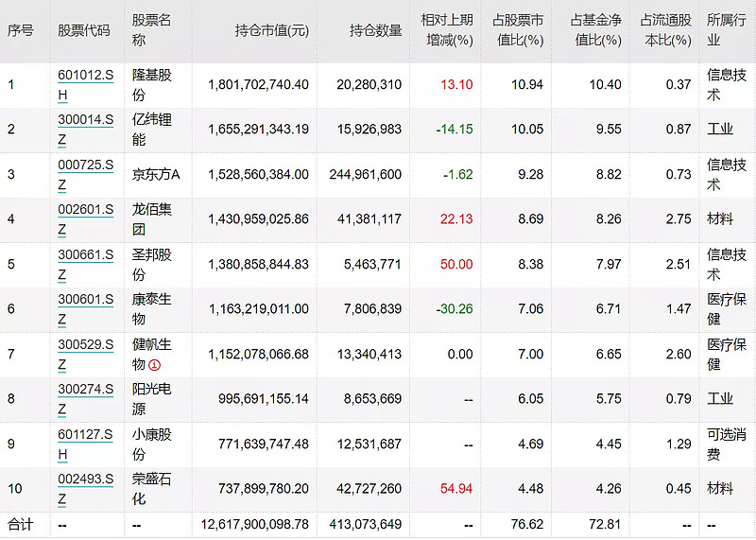Open stock code link 300529.SZ
Screen dimensions: 756x540
(85, 355)
